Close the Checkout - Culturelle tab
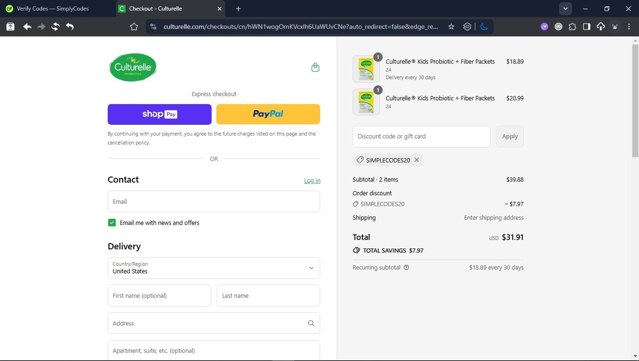The width and height of the screenshot is (639, 361). 219,9
